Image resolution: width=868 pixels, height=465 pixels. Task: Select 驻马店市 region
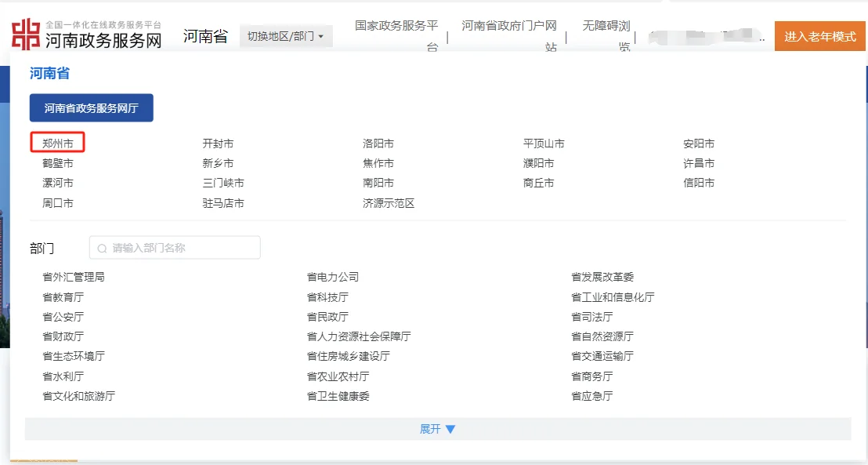[x=223, y=203]
